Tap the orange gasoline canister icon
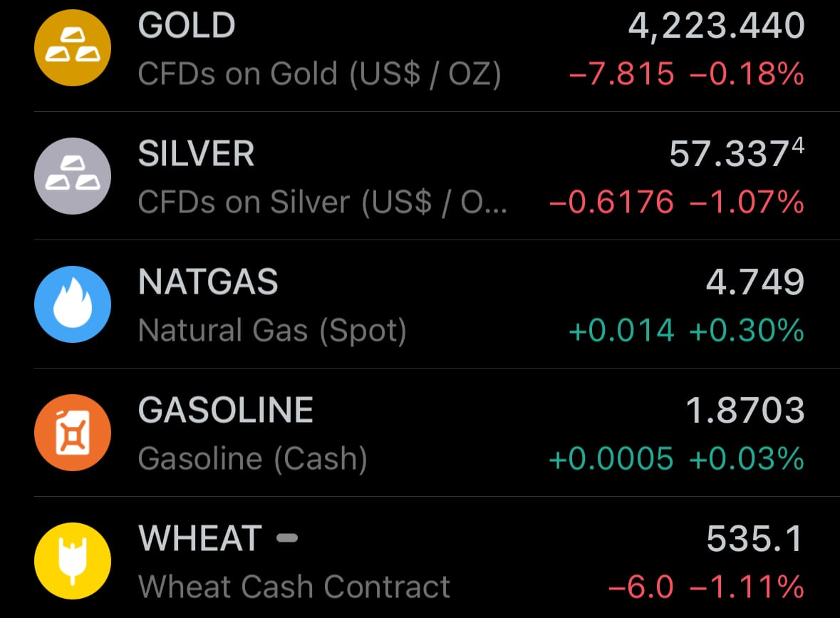The height and width of the screenshot is (618, 840). pyautogui.click(x=73, y=433)
